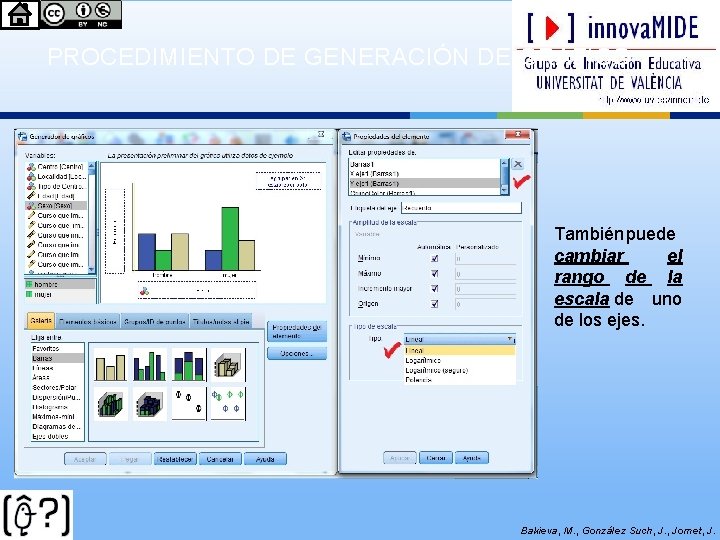Select Áreas in the gallery list
This screenshot has height=540, width=720.
[57, 377]
